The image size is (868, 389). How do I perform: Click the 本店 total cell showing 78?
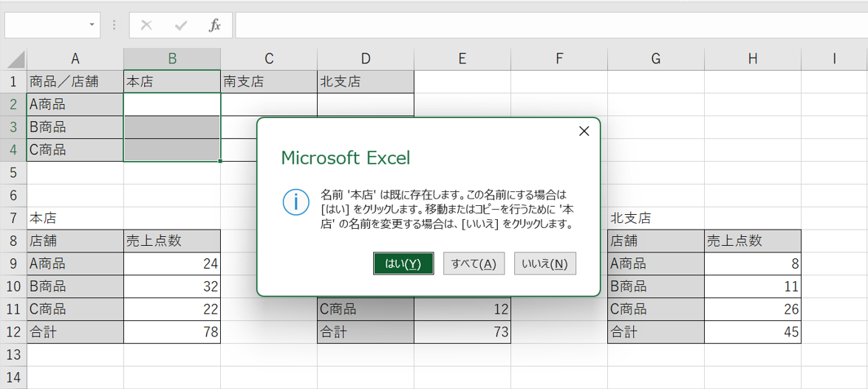pyautogui.click(x=171, y=333)
